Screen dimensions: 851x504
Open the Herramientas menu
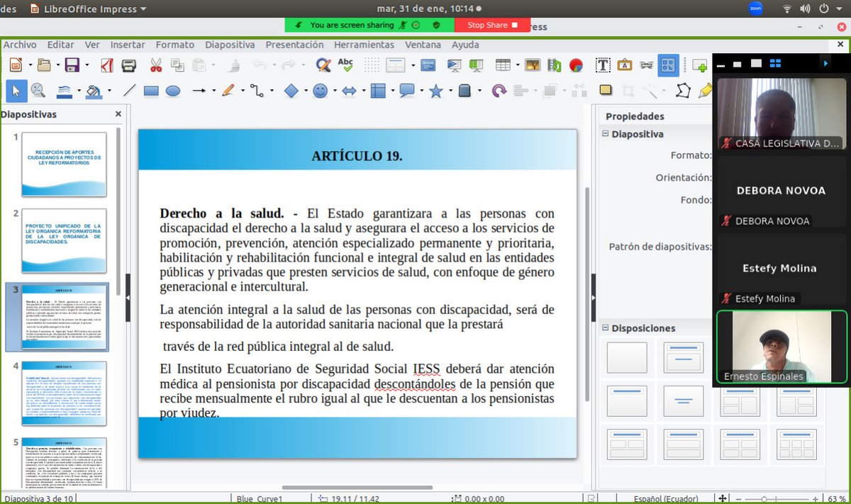[364, 45]
